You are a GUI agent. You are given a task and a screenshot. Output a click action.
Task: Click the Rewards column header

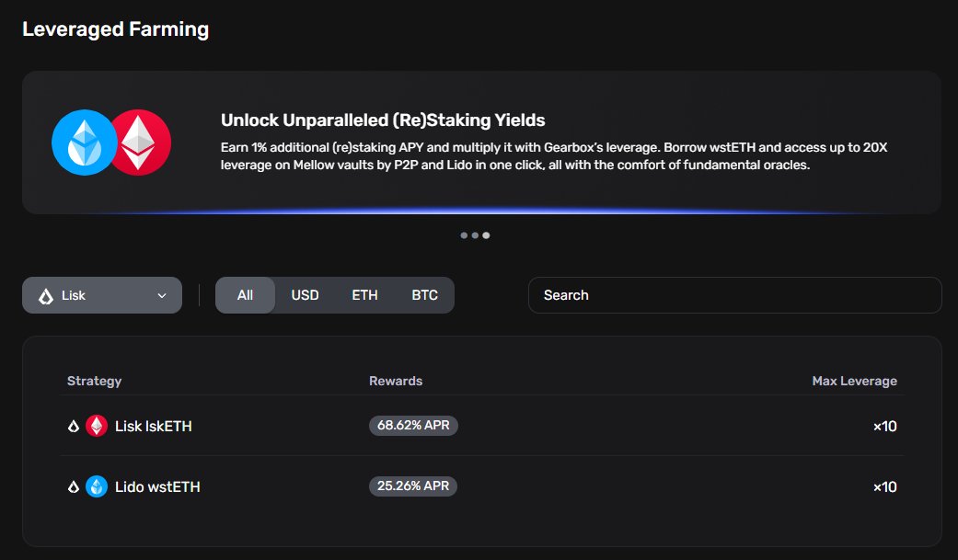[x=396, y=381]
